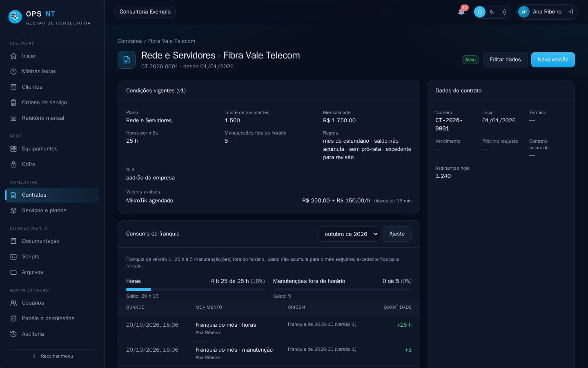Open the Relatório mensal menu item
This screenshot has height=368, width=588.
click(52, 118)
